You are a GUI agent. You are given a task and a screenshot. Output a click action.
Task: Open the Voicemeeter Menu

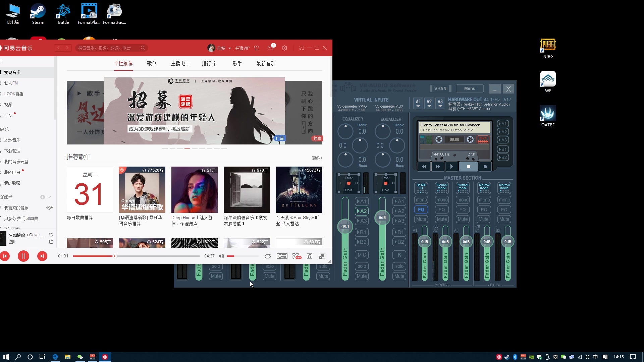470,88
